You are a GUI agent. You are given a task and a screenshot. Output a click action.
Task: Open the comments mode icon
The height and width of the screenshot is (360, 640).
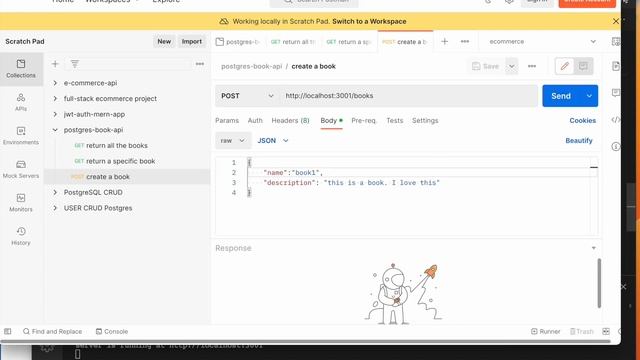pos(583,66)
